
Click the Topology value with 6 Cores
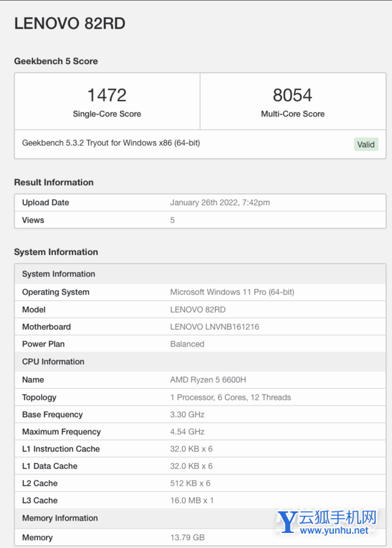(x=230, y=398)
